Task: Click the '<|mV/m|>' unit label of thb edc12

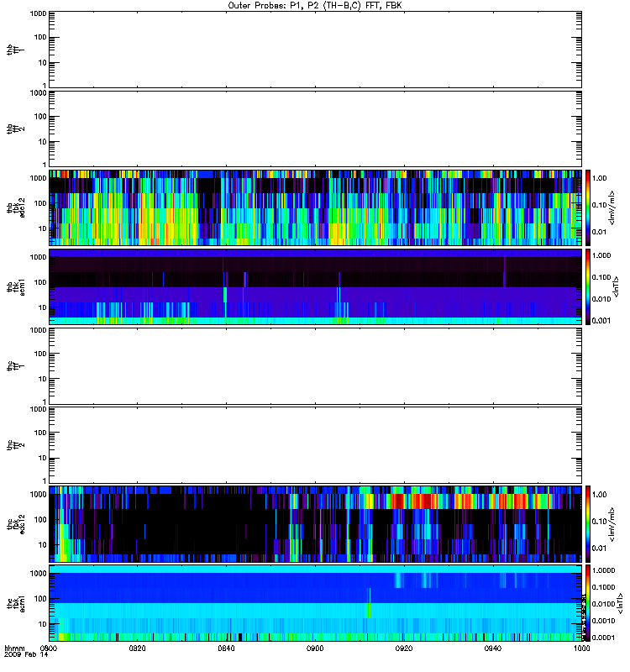Action: pyautogui.click(x=612, y=207)
